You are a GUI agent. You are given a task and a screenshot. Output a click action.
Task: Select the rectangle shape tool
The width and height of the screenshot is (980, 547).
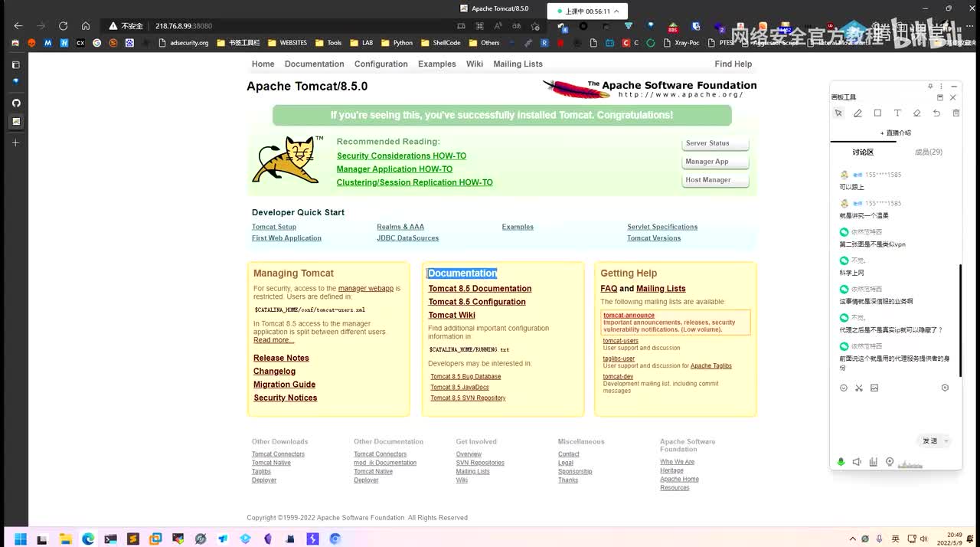click(877, 113)
